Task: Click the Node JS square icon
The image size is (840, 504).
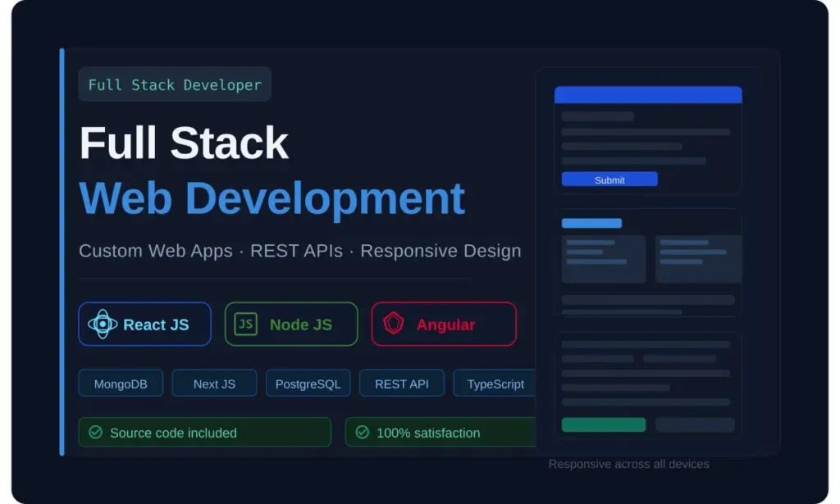Action: point(246,325)
